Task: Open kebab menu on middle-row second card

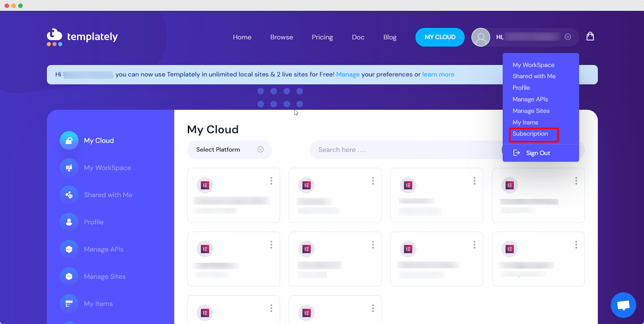Action: 373,245
